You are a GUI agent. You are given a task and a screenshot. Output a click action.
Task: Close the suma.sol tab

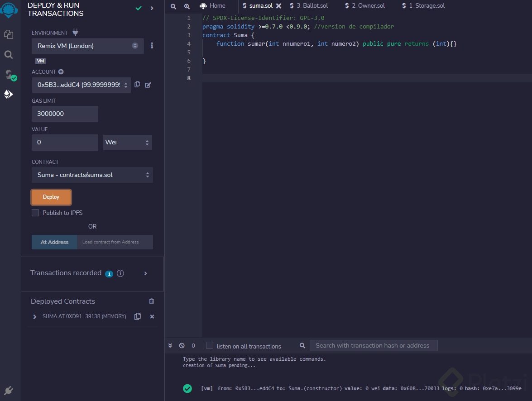(278, 6)
